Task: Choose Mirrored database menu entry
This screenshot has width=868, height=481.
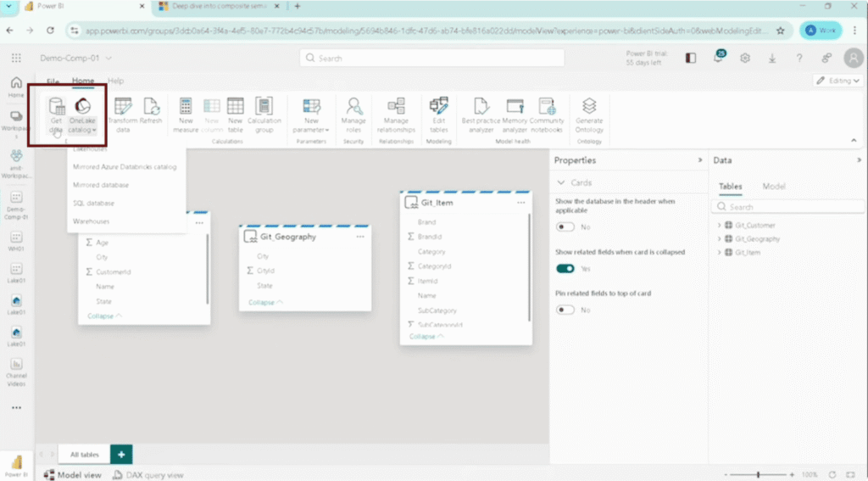Action: click(101, 185)
